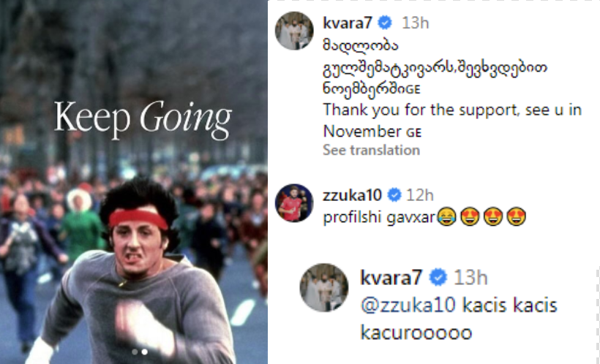The width and height of the screenshot is (600, 364).
Task: Click the kvara7 username in the reply
Action: click(x=391, y=277)
